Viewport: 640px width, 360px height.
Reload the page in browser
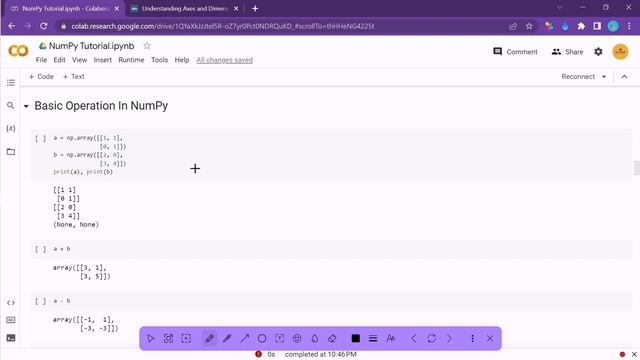[44, 26]
